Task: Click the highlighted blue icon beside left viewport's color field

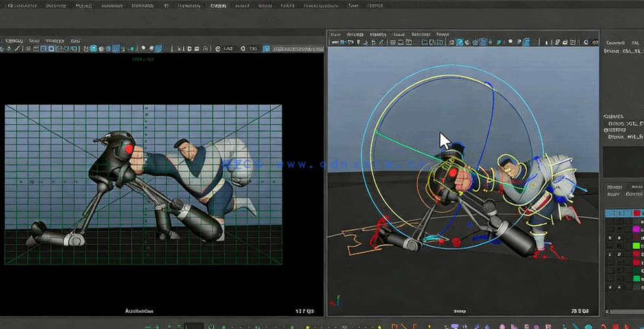Action: tap(266, 49)
